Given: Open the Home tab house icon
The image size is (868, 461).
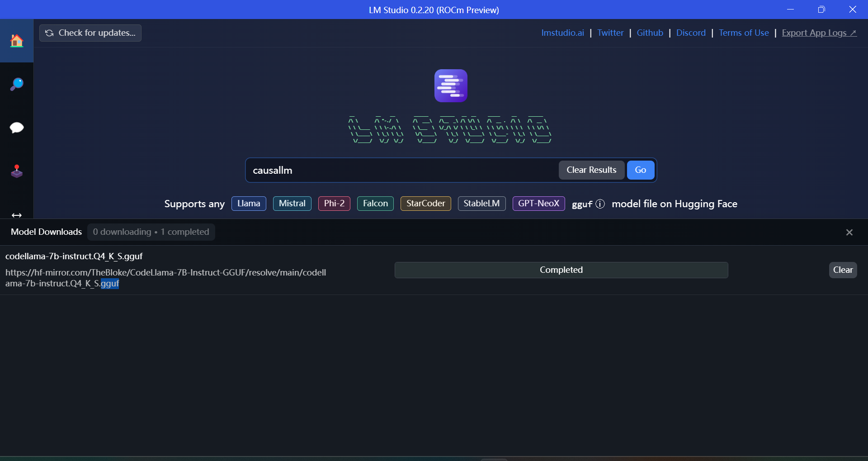Looking at the screenshot, I should 17,41.
